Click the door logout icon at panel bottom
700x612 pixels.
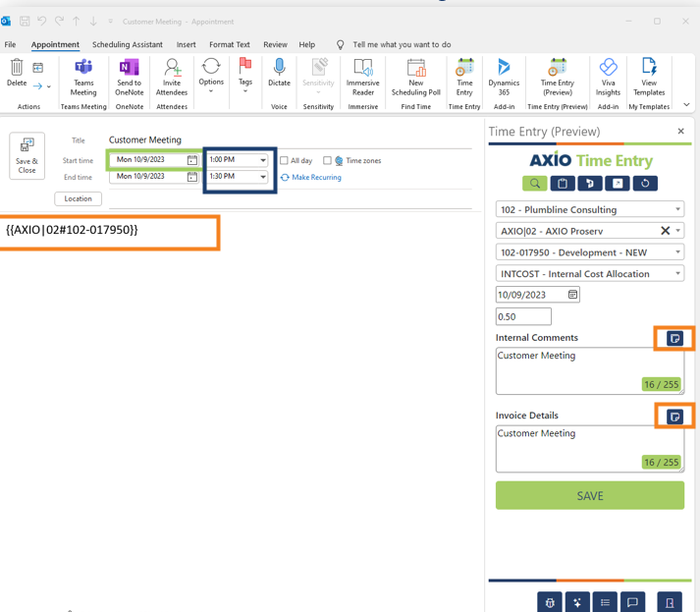pos(670,602)
